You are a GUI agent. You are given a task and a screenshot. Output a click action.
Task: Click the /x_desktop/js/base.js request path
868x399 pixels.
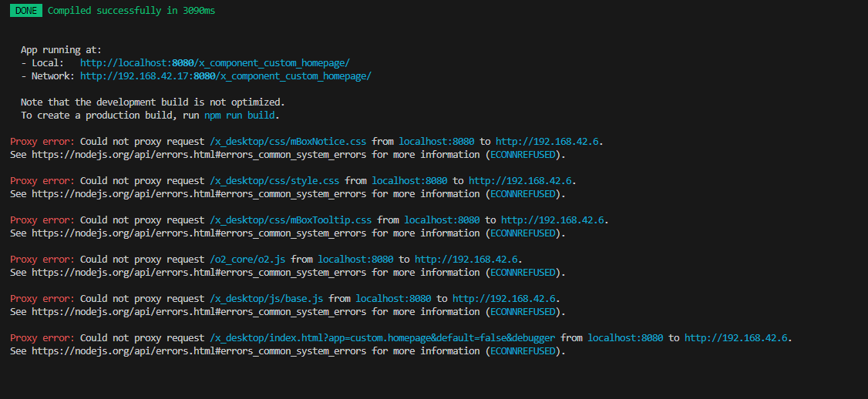266,299
